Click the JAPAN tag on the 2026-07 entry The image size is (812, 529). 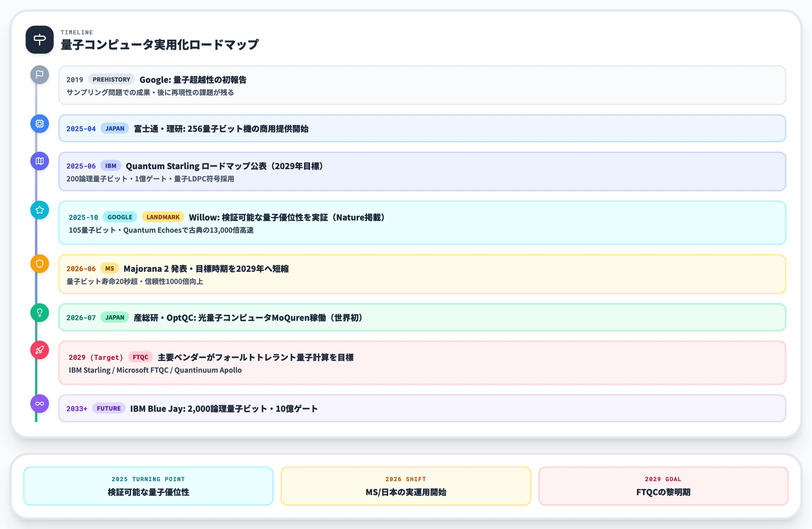click(x=115, y=318)
